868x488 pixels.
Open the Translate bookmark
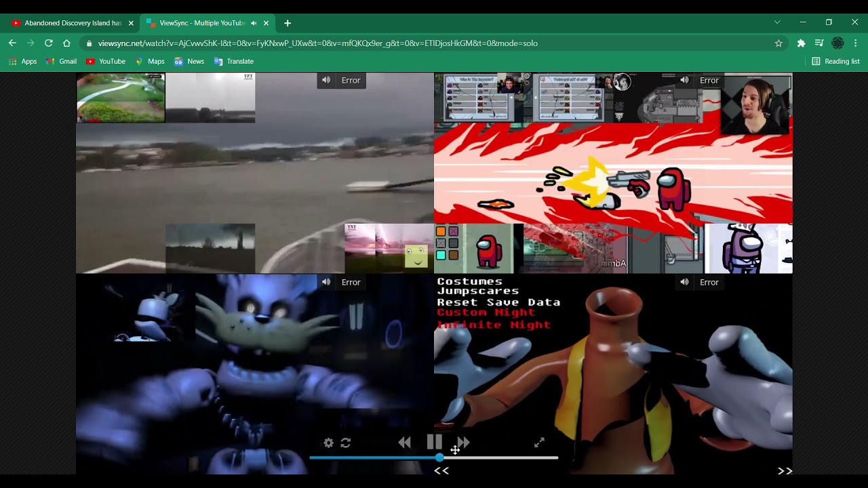234,61
